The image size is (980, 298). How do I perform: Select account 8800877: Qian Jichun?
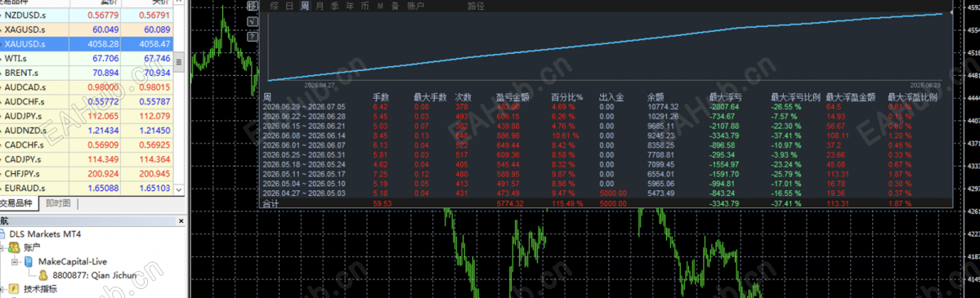[x=94, y=275]
